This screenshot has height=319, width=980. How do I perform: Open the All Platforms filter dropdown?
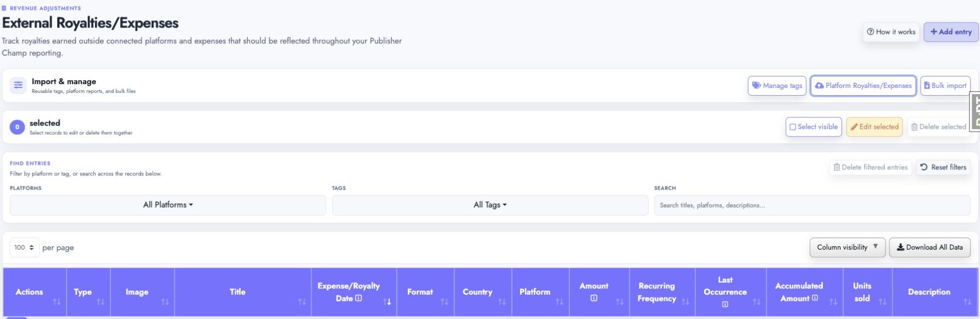tap(168, 205)
